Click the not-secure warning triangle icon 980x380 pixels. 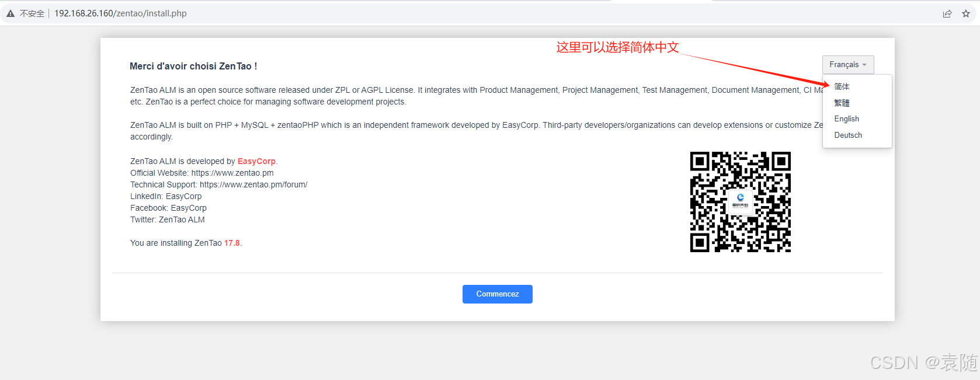coord(11,13)
